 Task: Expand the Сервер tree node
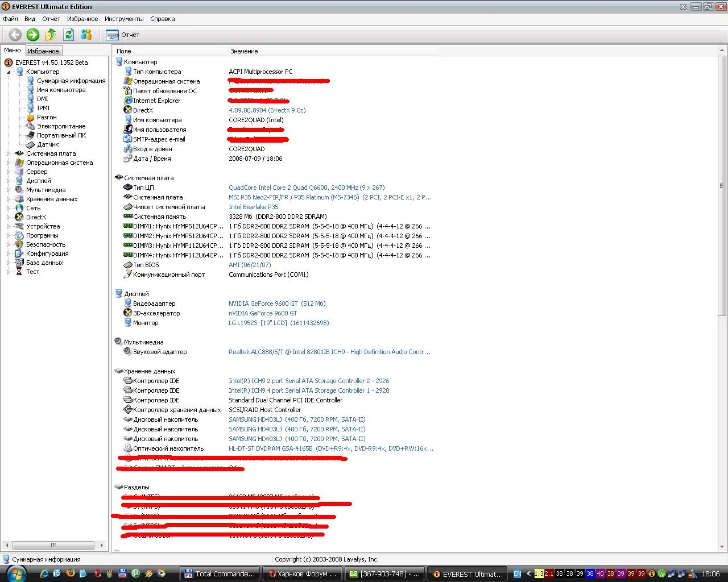click(x=9, y=172)
